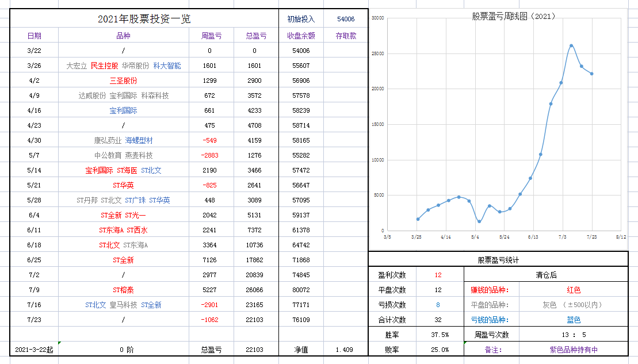
Task: Click date cell 7/23
Action: click(34, 320)
